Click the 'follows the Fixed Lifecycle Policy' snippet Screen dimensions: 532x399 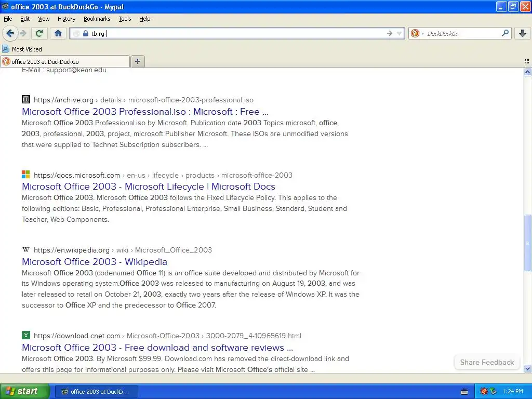222,197
